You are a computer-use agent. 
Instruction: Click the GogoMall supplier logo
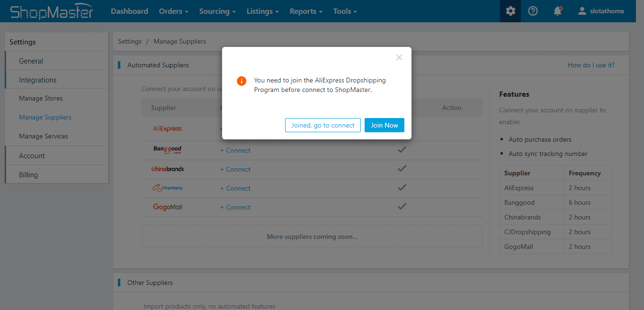167,207
